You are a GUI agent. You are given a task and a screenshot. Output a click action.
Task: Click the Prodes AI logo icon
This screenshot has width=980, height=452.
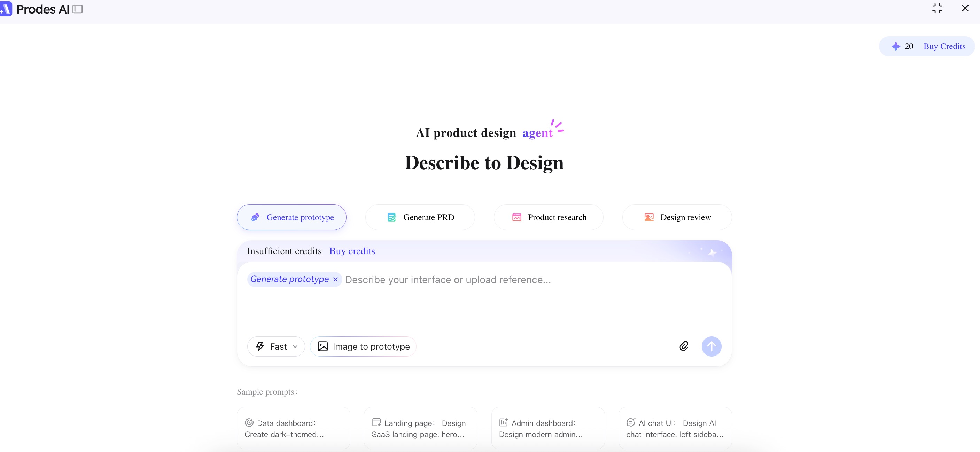(6, 9)
